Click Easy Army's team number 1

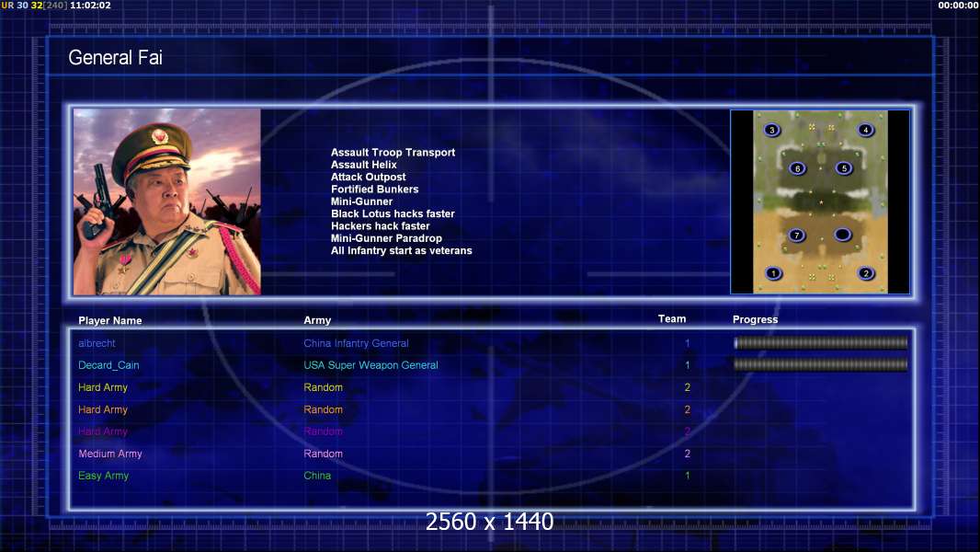[687, 476]
